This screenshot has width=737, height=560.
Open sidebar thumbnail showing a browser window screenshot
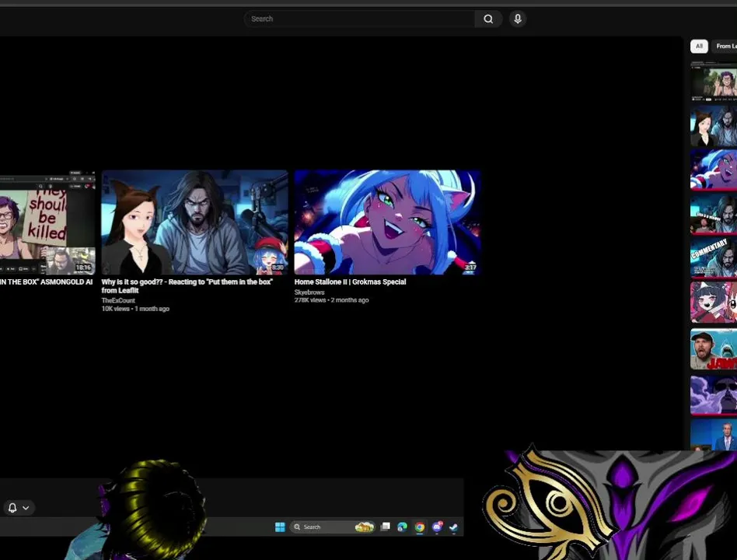point(714,82)
